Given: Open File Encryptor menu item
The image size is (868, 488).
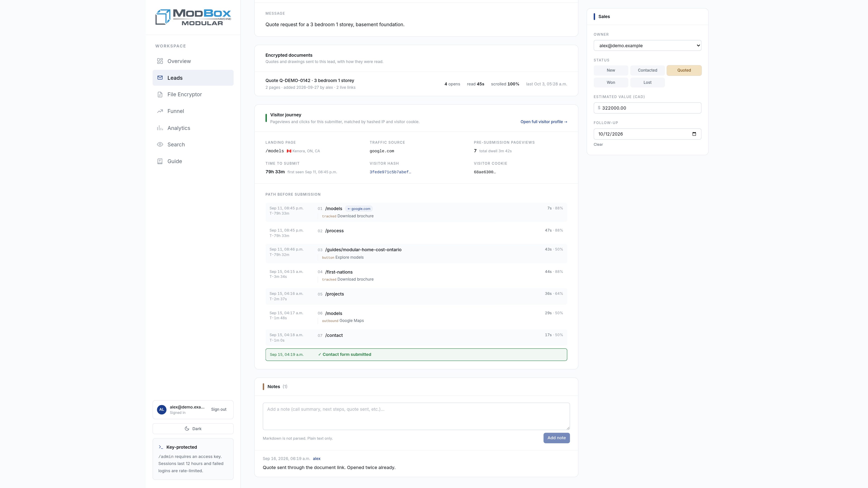Looking at the screenshot, I should click(x=193, y=95).
